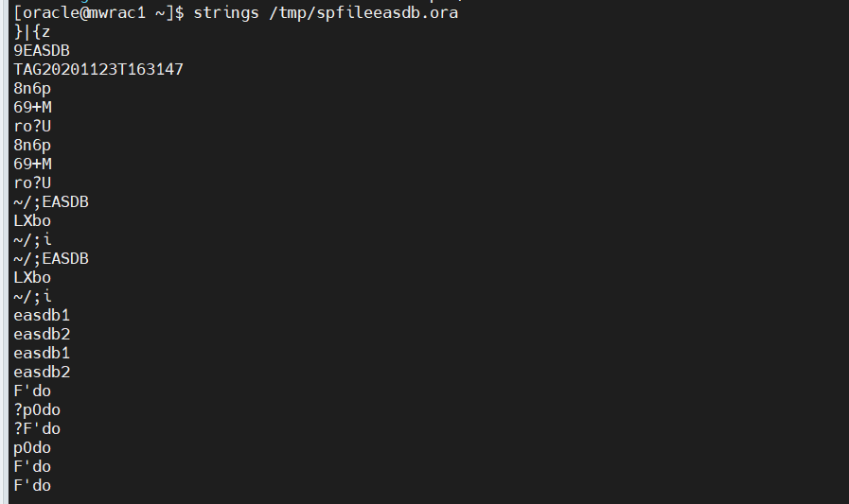Click the second 8n6p output line

coord(32,146)
